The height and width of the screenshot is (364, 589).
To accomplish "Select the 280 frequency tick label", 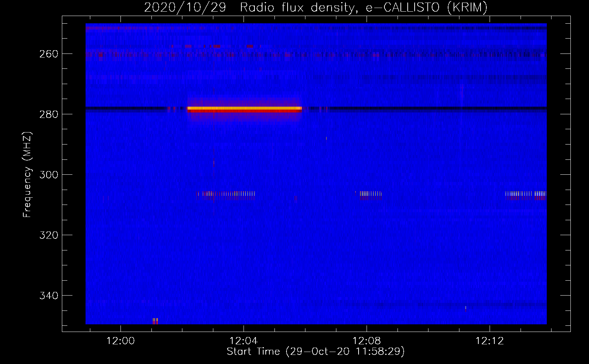I will pyautogui.click(x=49, y=114).
